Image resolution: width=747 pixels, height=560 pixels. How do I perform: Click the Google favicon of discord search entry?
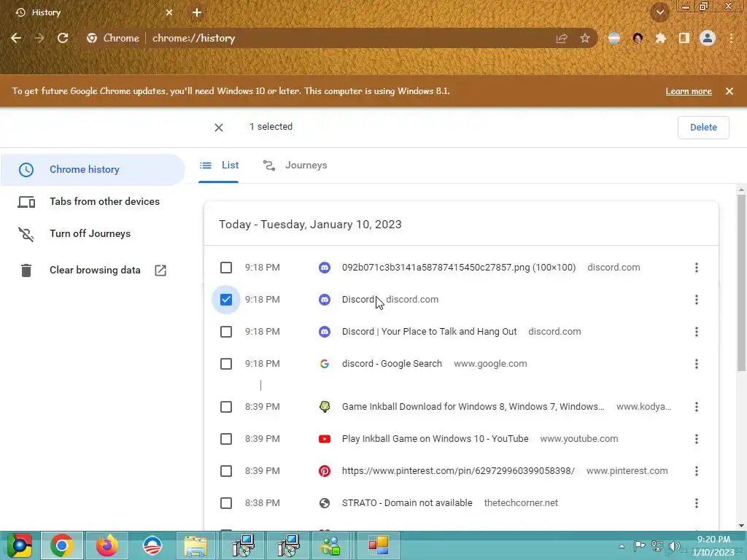[x=325, y=364]
